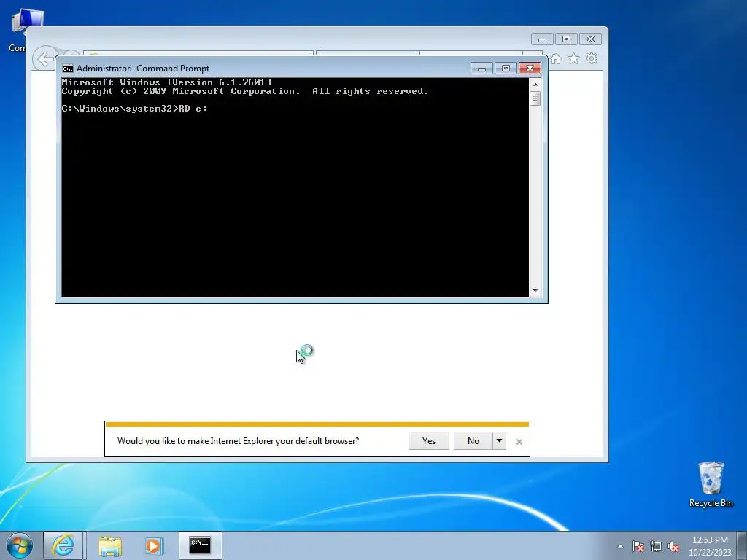This screenshot has width=747, height=560.
Task: Select the Command Prompt taskbar button
Action: click(200, 545)
